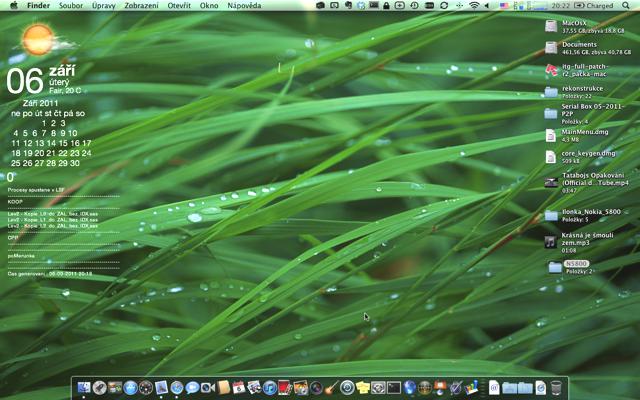The image size is (640, 400).
Task: Open Stickies yellow notes in dock
Action: pyautogui.click(x=362, y=387)
